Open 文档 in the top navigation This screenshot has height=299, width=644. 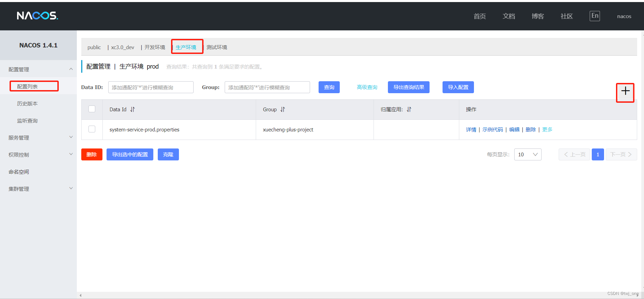(509, 16)
